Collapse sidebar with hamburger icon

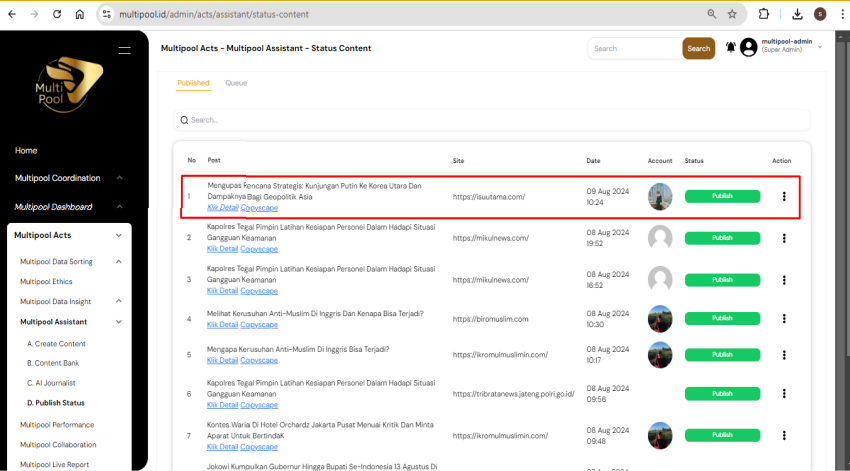coord(125,50)
